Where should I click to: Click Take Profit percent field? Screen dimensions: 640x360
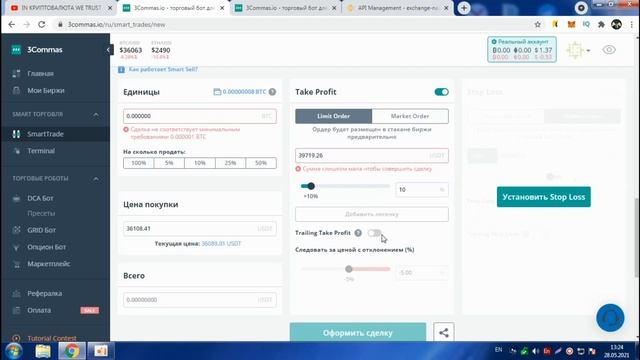click(422, 189)
